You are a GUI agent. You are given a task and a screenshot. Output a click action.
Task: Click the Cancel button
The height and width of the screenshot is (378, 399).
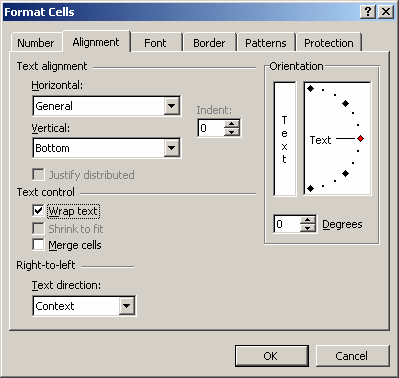click(352, 356)
